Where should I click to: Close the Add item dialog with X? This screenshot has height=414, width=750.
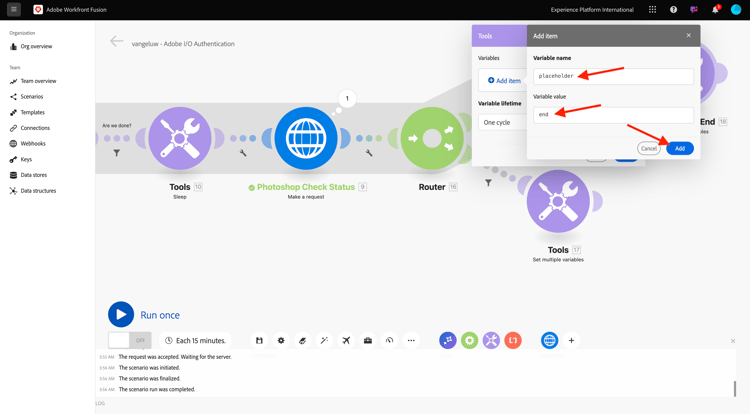[x=689, y=35]
